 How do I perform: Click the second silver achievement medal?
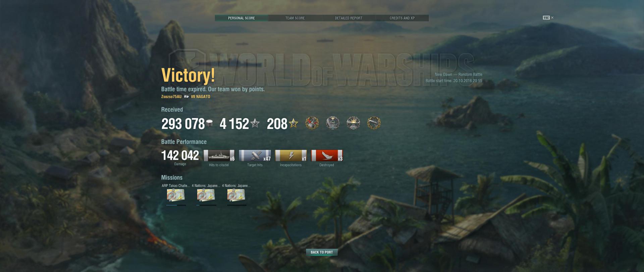point(333,123)
